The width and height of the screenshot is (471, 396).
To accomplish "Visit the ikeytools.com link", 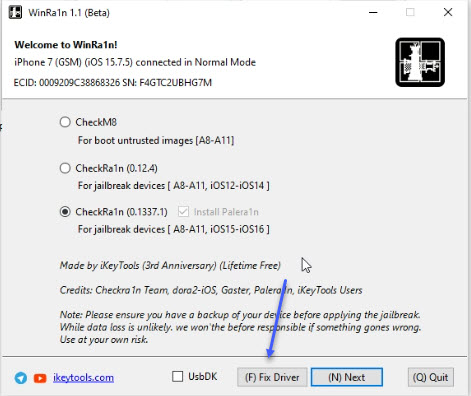I will click(x=83, y=378).
